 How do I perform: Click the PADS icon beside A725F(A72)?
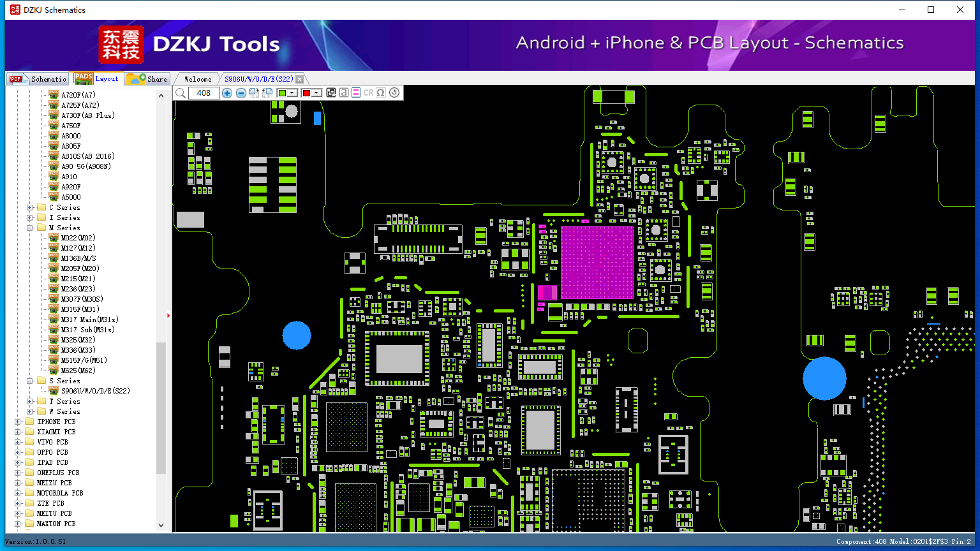pos(54,105)
